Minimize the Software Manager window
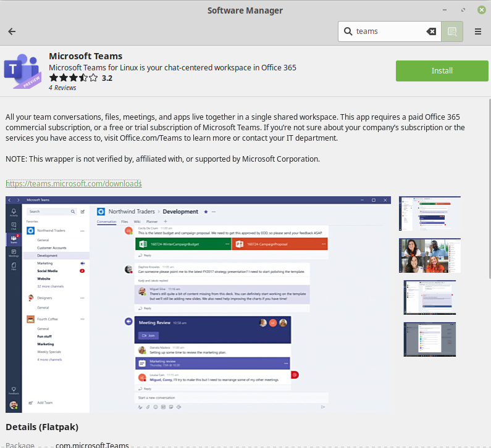491x448 pixels. pos(444,10)
